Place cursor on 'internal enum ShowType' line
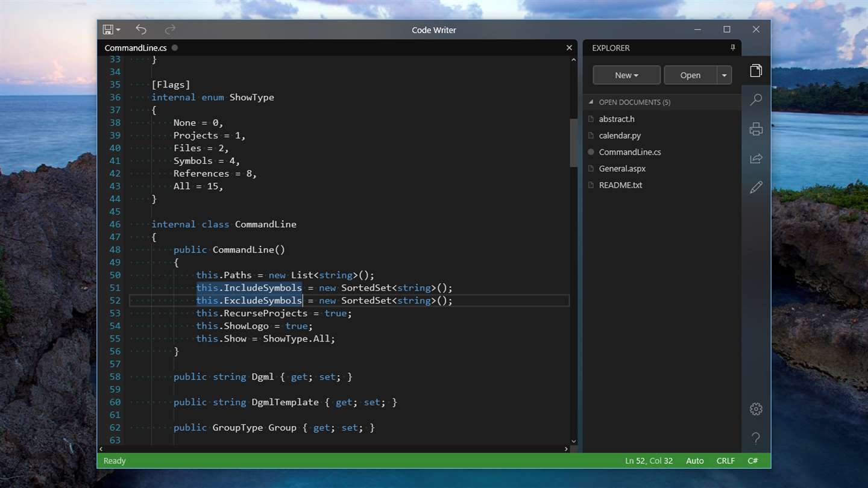The image size is (868, 488). 213,97
